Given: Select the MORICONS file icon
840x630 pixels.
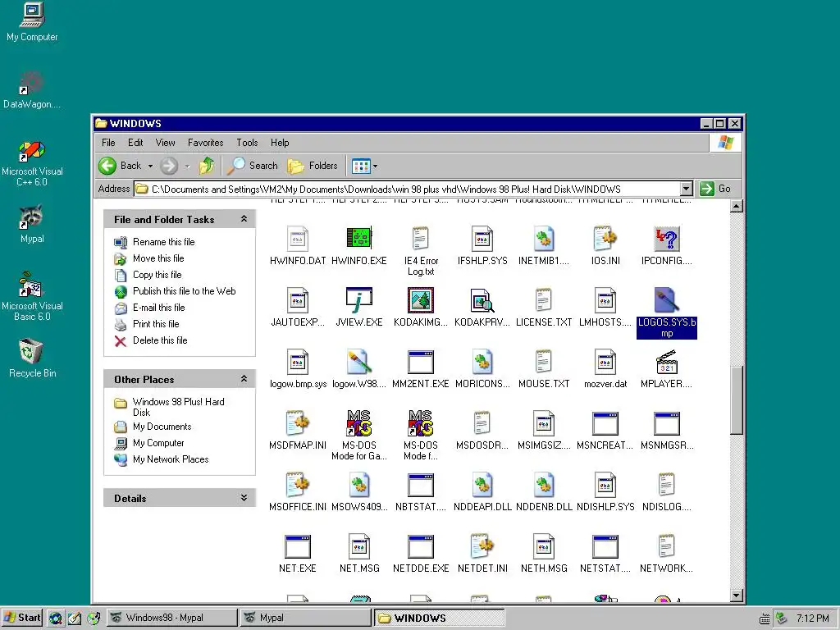Looking at the screenshot, I should point(482,362).
